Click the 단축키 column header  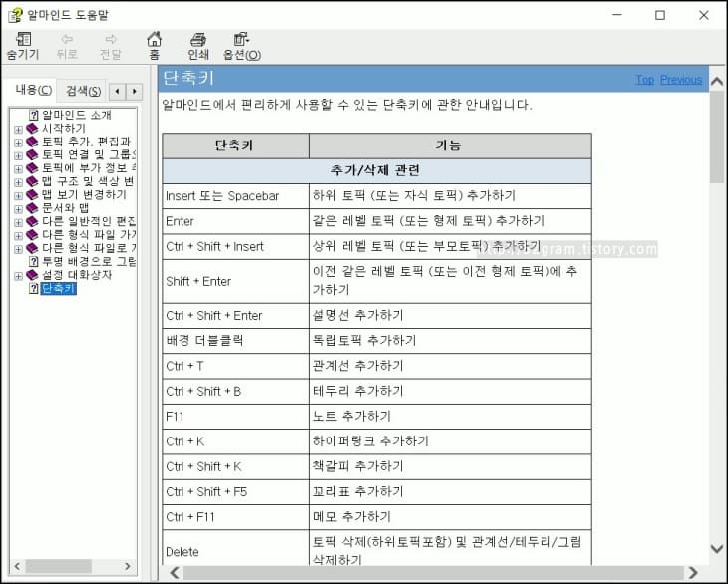pyautogui.click(x=236, y=146)
